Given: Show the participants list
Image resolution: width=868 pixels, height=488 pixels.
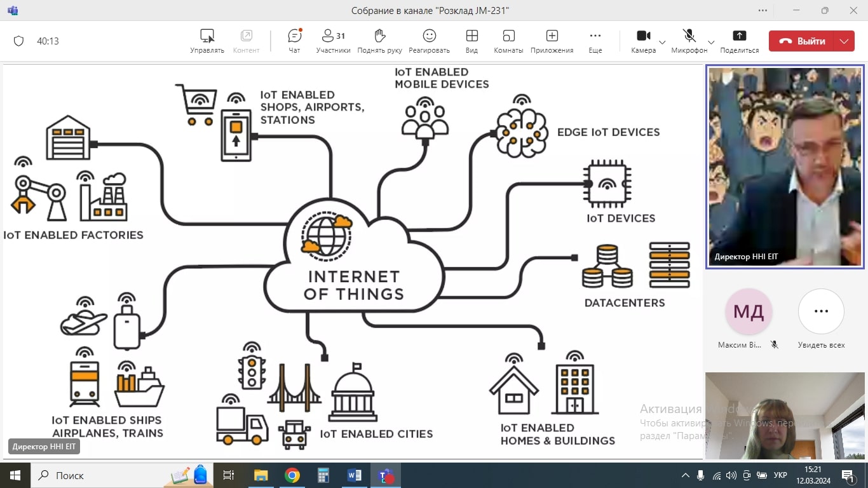Looking at the screenshot, I should pyautogui.click(x=333, y=41).
